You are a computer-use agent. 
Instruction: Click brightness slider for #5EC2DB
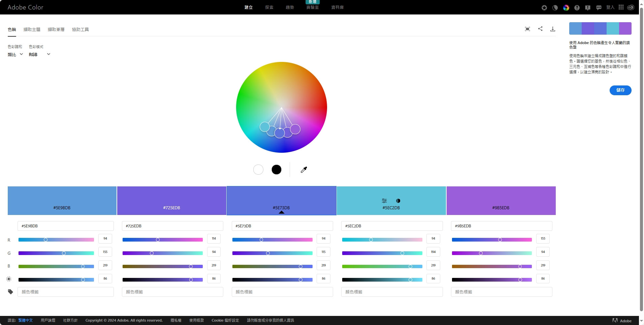click(x=382, y=280)
